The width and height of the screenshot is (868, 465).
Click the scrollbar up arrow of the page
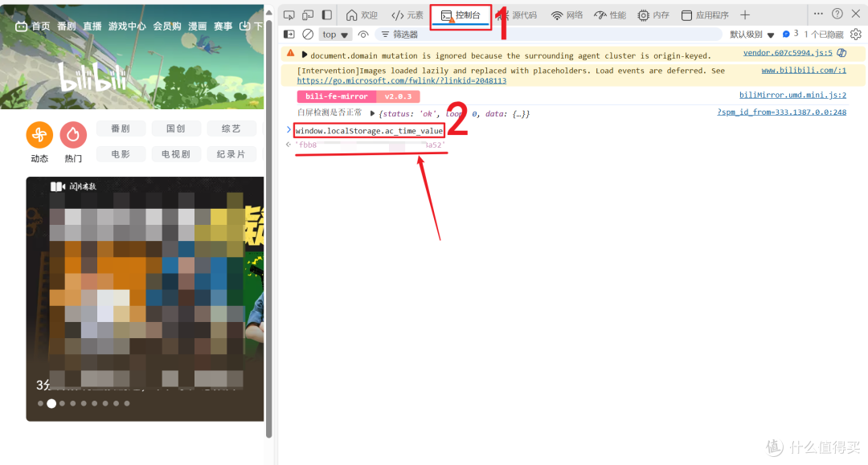[x=269, y=12]
